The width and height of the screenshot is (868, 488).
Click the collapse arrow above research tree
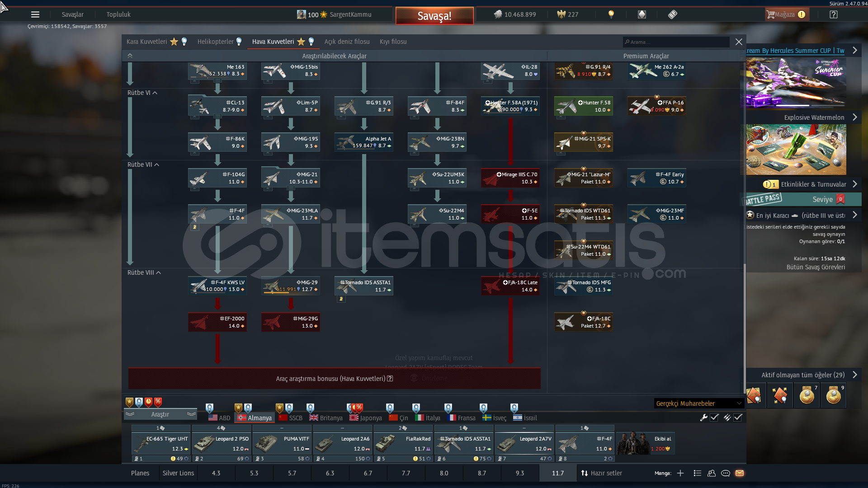click(x=130, y=56)
